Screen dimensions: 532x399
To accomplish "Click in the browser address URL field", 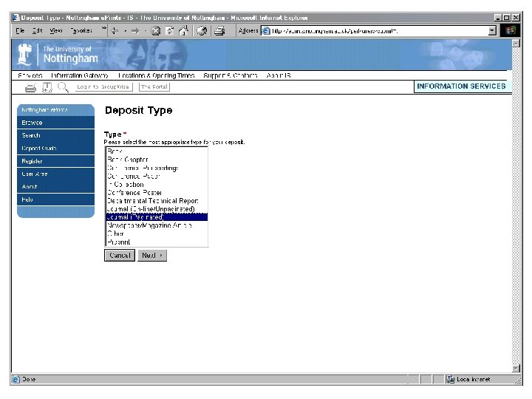I will point(379,31).
